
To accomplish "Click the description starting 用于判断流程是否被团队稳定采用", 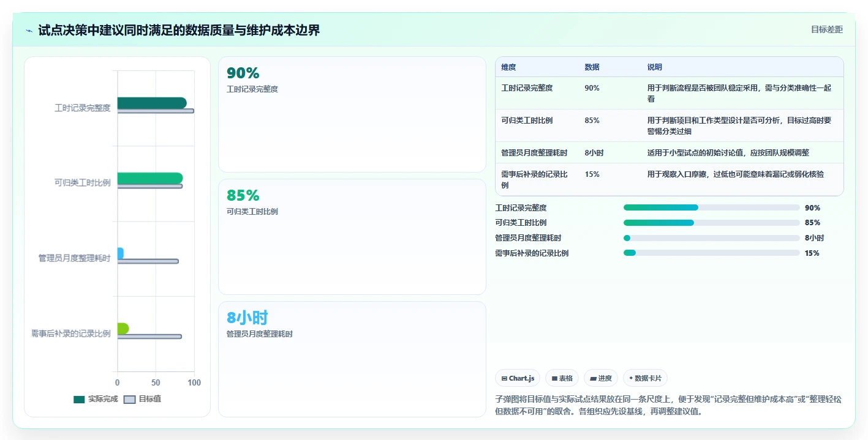I will pos(739,93).
